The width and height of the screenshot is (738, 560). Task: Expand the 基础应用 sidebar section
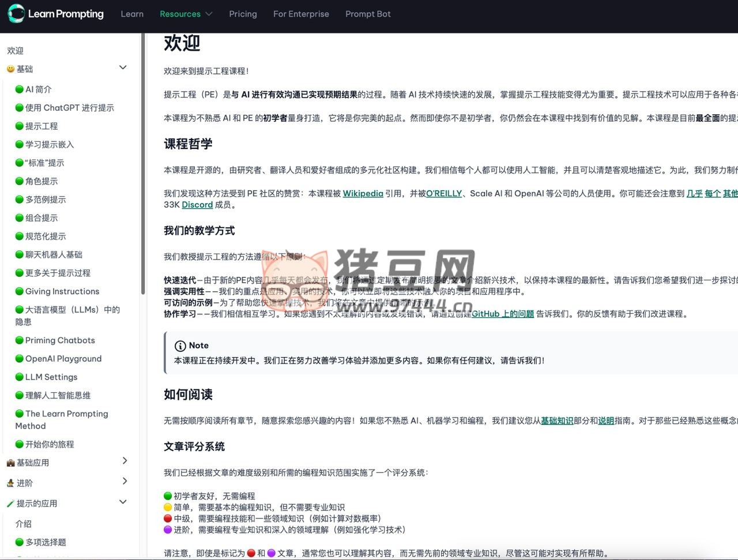tap(125, 461)
